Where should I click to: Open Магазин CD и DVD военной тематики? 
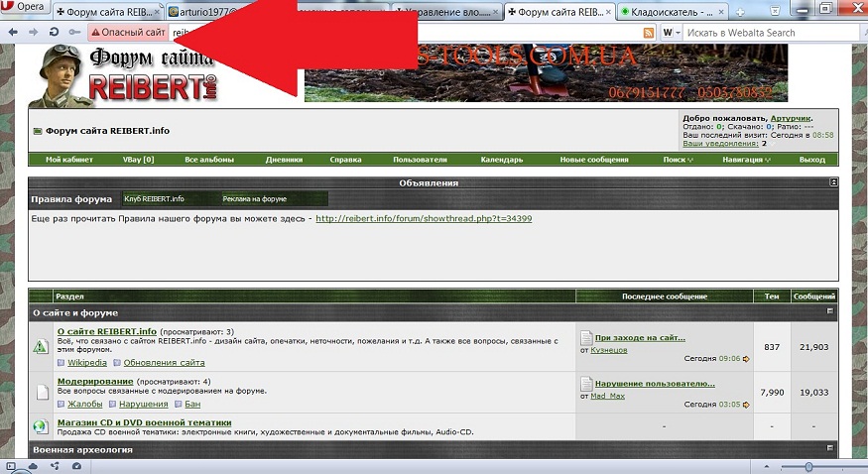pyautogui.click(x=145, y=422)
